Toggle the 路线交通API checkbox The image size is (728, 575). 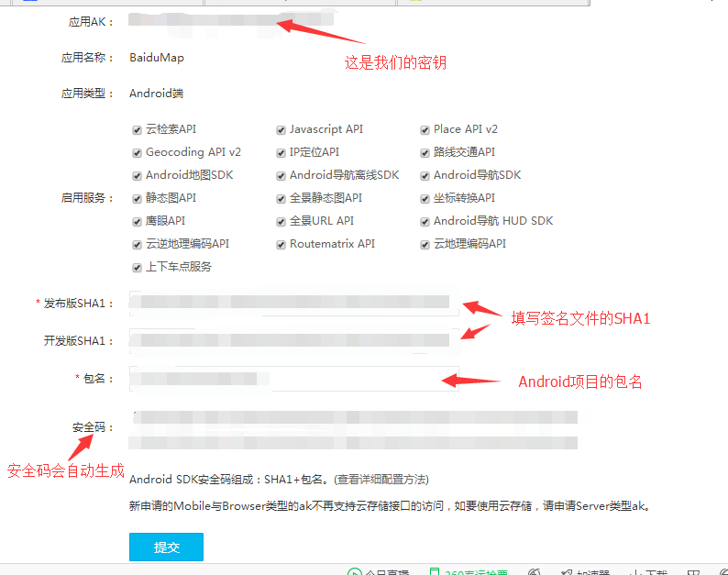pyautogui.click(x=425, y=153)
